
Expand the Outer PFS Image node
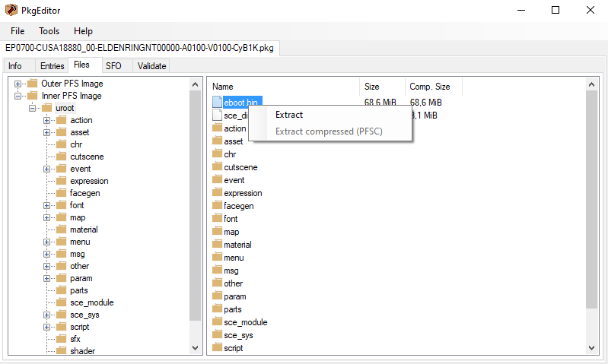[18, 84]
